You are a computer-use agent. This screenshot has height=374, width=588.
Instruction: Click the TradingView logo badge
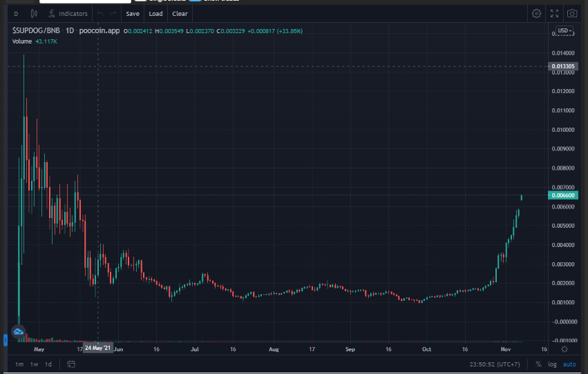(19, 331)
